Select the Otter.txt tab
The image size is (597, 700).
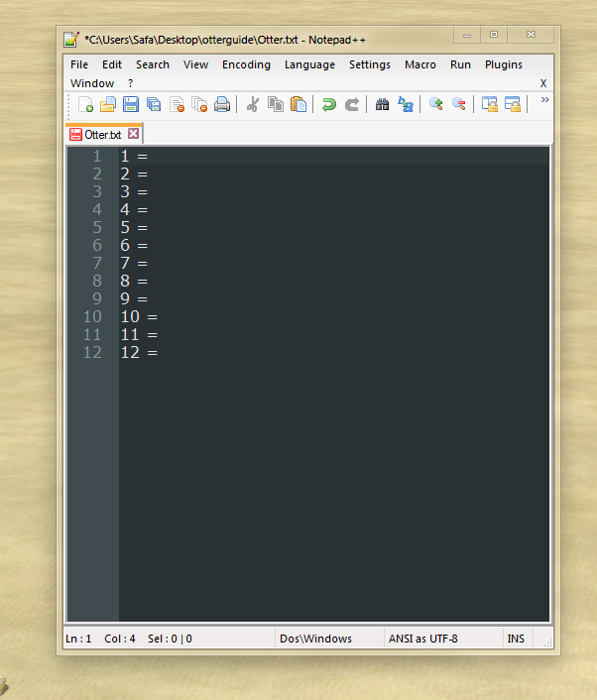click(103, 135)
